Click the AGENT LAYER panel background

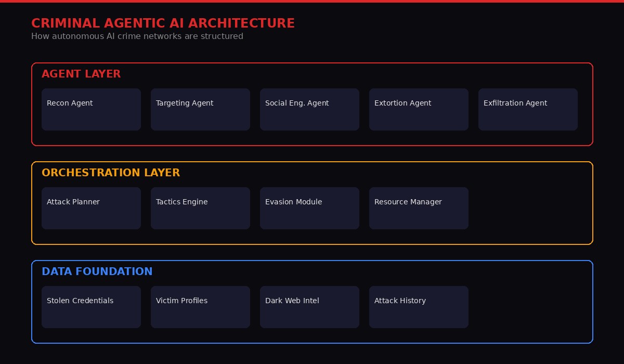pos(312,138)
